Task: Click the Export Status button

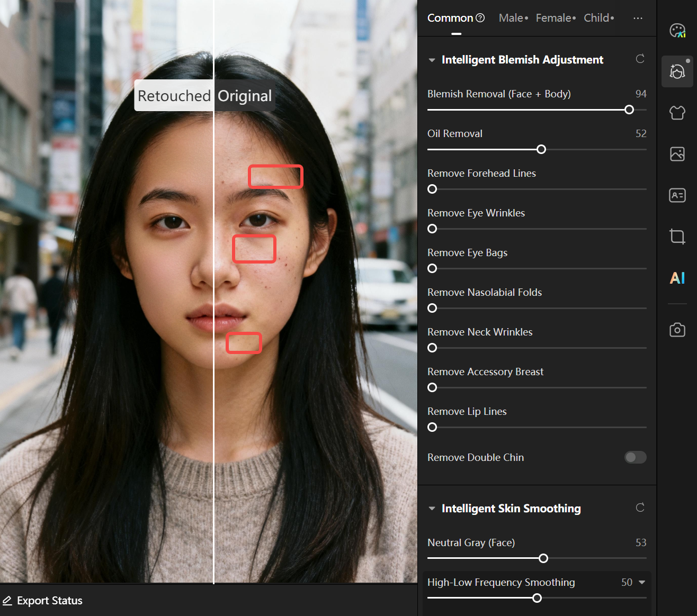Action: click(x=42, y=601)
